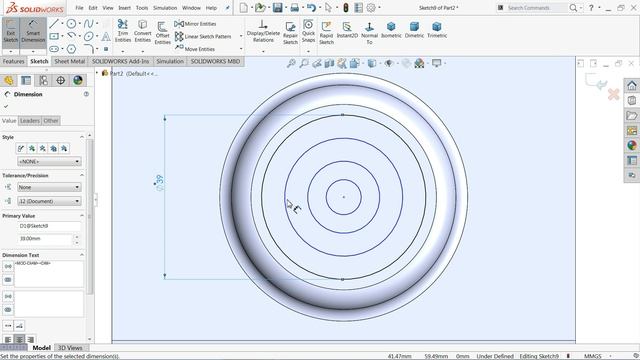
Task: Click Mirror Entities
Action: (x=196, y=24)
